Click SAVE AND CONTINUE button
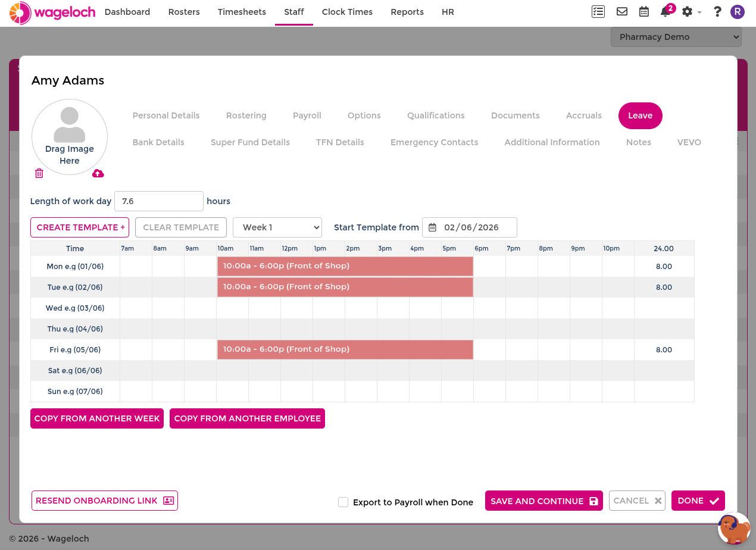The height and width of the screenshot is (550, 756). click(x=544, y=501)
